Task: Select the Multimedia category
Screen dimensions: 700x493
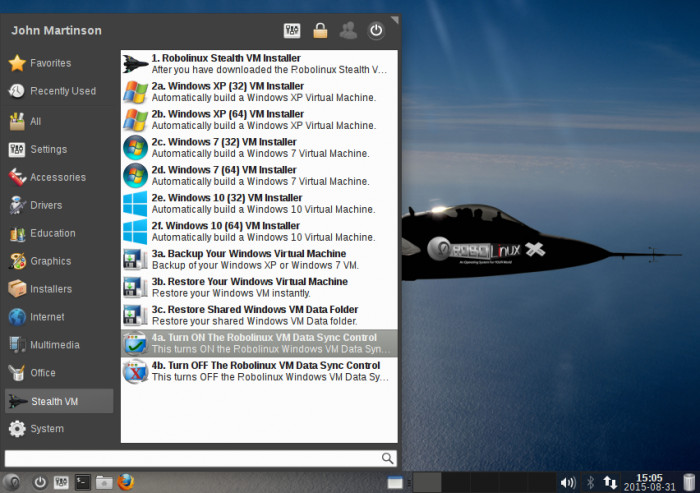Action: (x=58, y=345)
